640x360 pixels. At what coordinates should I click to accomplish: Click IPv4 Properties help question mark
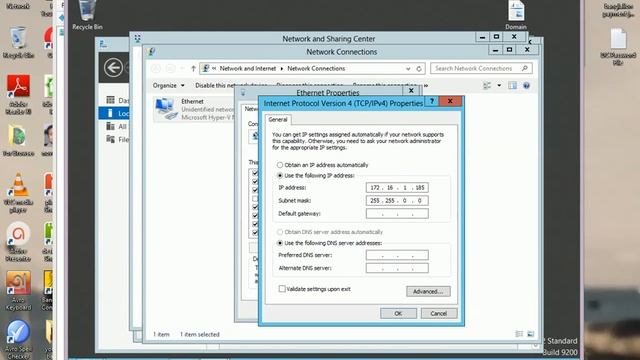(x=431, y=101)
